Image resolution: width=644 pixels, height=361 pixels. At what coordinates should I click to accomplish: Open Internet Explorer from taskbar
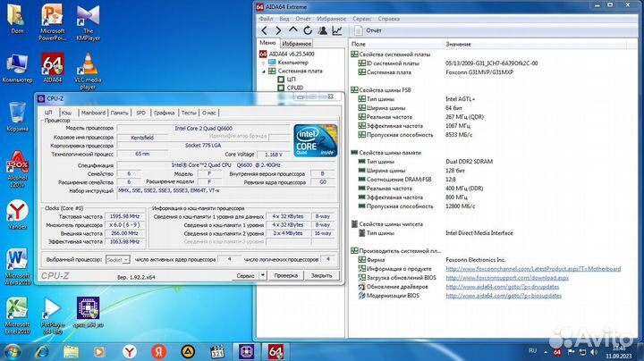pos(41,352)
